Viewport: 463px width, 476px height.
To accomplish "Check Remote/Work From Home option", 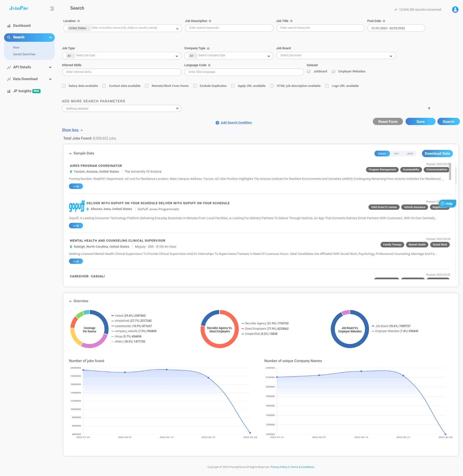I will click(x=147, y=86).
